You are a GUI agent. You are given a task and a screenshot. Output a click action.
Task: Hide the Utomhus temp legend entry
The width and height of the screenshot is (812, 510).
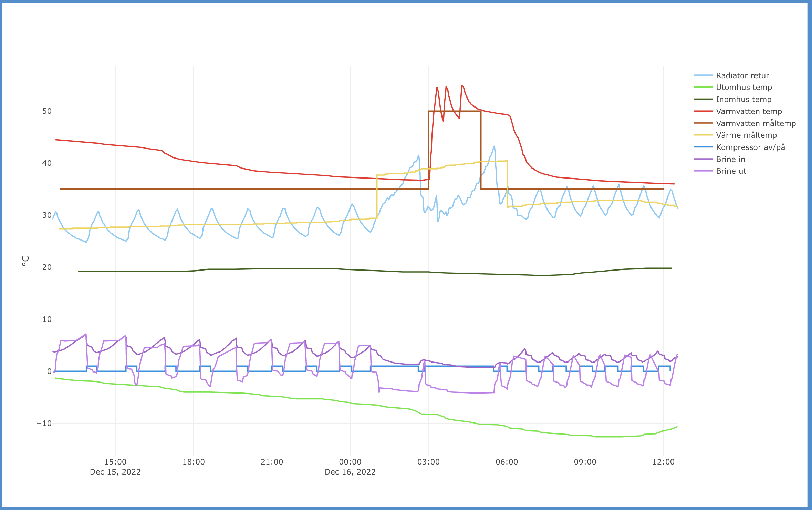(x=744, y=87)
